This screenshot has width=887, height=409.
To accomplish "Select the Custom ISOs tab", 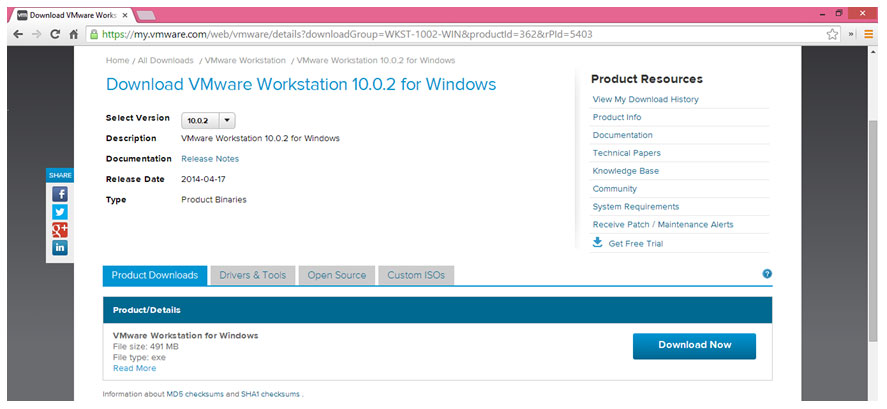I will pos(416,275).
